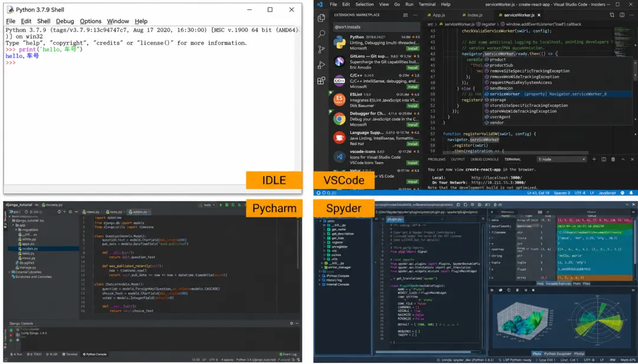The height and width of the screenshot is (364, 638).
Task: Open '1: node' terminal dropdown in VSCode
Action: coord(561,159)
